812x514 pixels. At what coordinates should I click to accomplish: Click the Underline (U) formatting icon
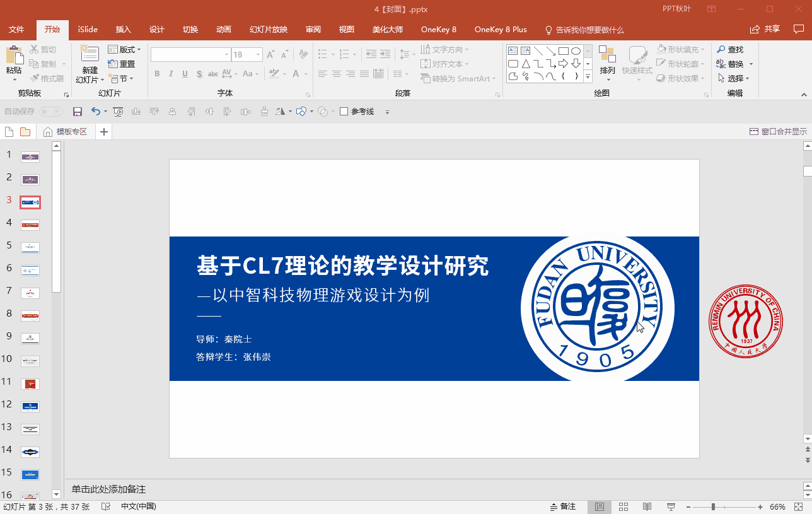185,74
